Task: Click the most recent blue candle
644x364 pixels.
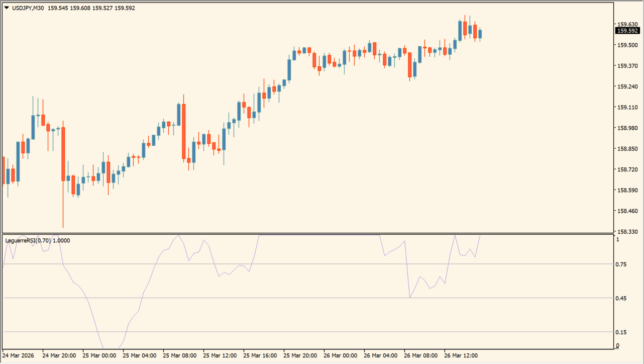Action: pos(480,34)
